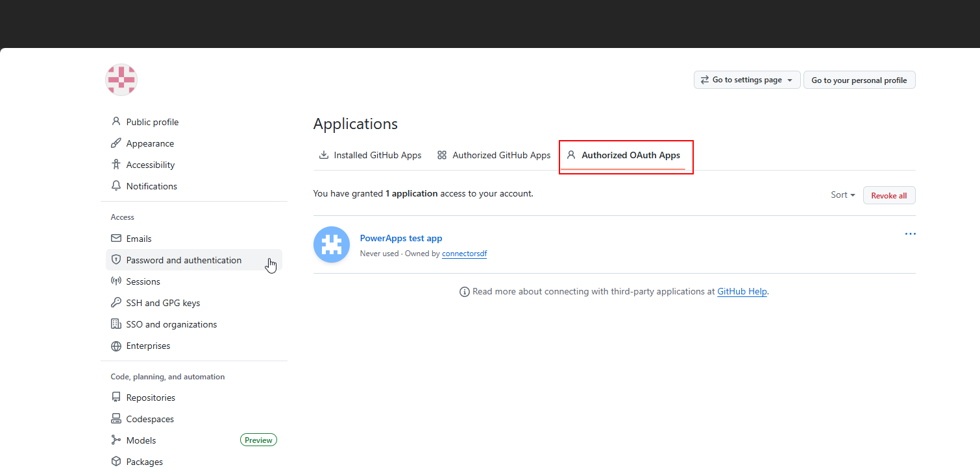Click the 'You have granted 1 application' text
Viewport: 980px width, 476px height.
click(x=423, y=193)
